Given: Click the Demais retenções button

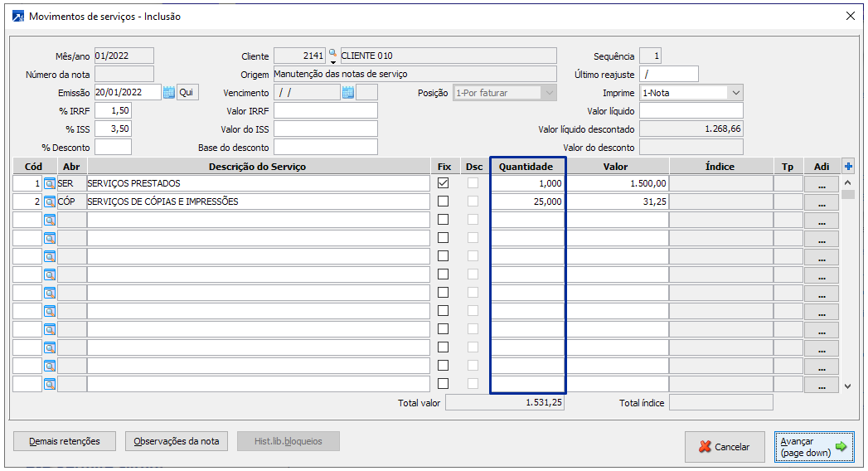Looking at the screenshot, I should tap(65, 441).
